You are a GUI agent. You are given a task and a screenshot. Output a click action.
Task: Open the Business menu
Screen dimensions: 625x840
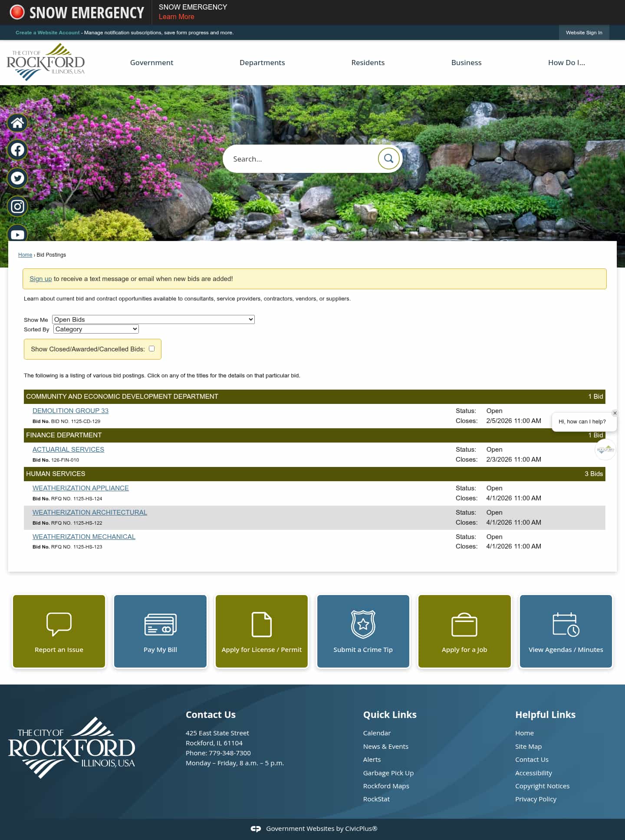tap(466, 63)
